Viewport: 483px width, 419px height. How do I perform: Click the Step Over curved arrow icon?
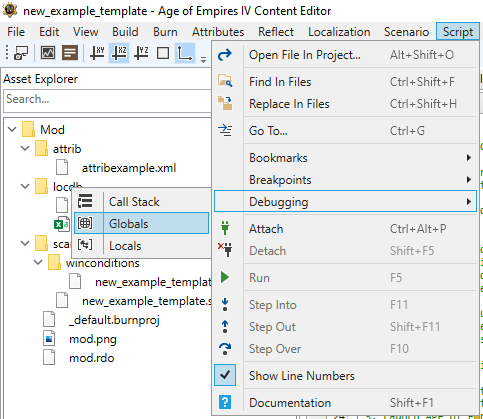click(x=225, y=349)
